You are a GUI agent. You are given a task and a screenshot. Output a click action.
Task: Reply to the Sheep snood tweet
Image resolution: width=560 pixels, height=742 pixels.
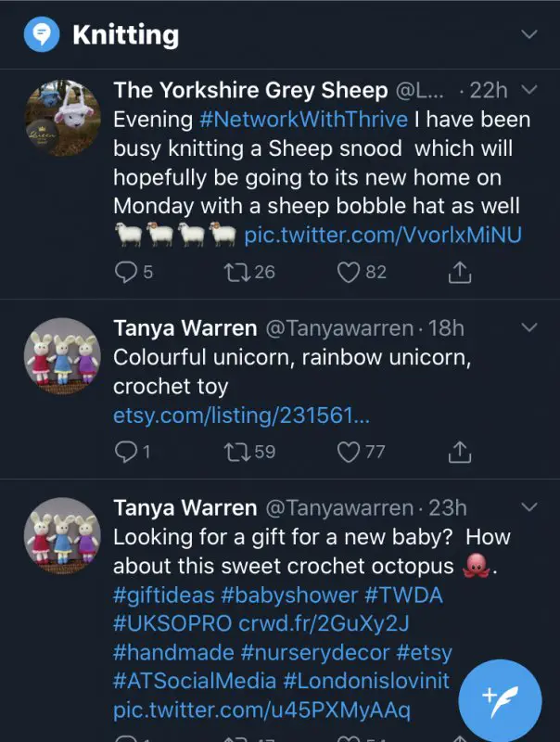point(125,273)
